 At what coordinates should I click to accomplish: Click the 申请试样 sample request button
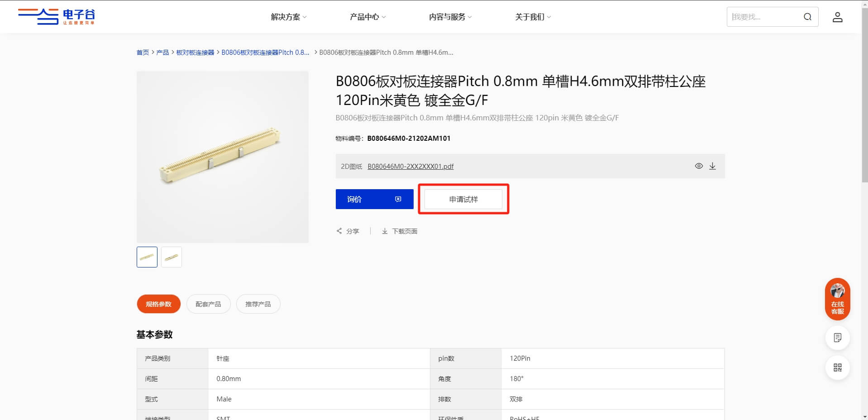coord(463,199)
